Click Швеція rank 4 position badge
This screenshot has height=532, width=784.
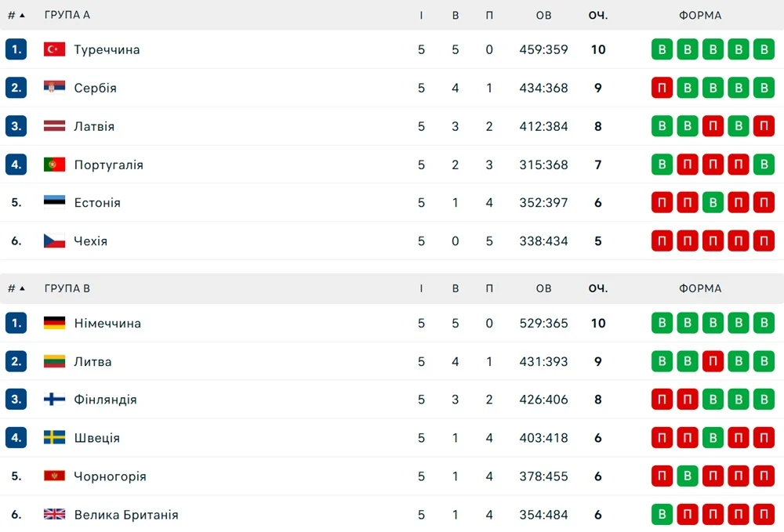pos(16,438)
